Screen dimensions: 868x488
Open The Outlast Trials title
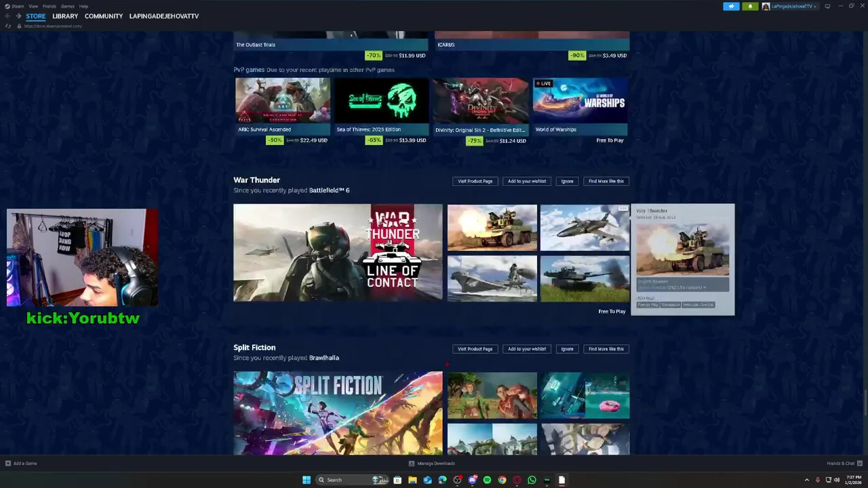(256, 45)
